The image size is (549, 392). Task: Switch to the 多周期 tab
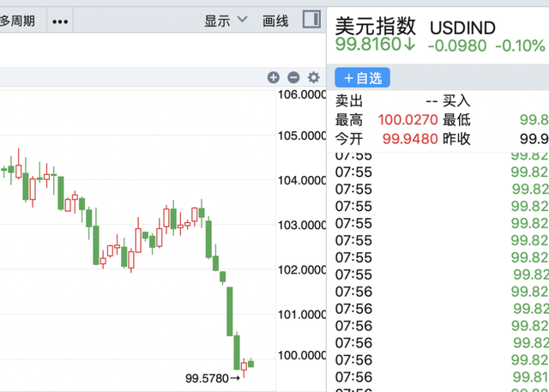(x=17, y=21)
